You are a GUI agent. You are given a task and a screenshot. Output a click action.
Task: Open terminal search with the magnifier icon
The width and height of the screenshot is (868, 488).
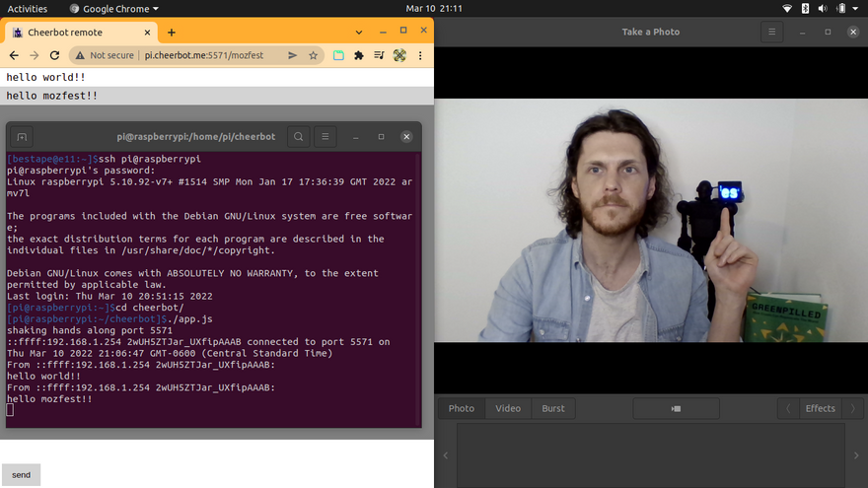click(x=298, y=136)
